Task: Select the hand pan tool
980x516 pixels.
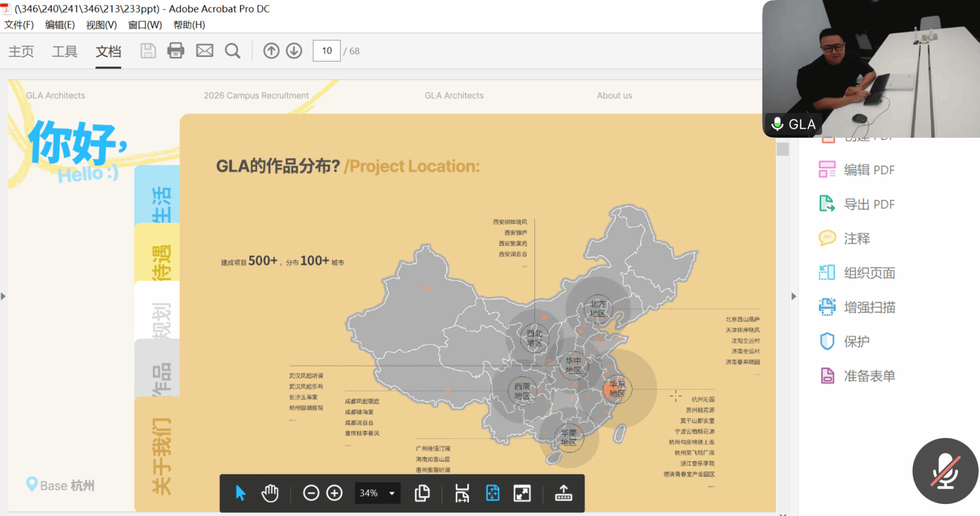Action: (270, 493)
